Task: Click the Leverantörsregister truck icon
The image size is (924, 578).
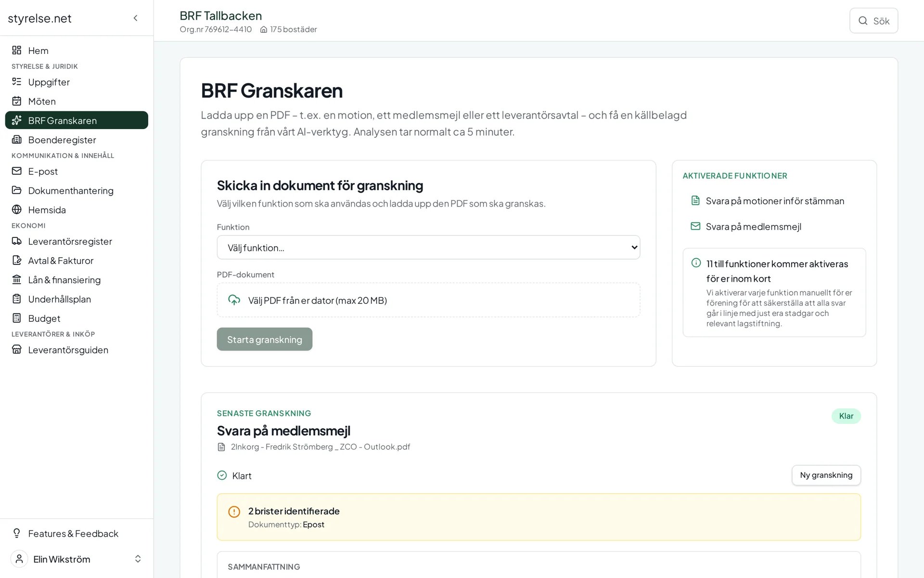Action: tap(17, 240)
